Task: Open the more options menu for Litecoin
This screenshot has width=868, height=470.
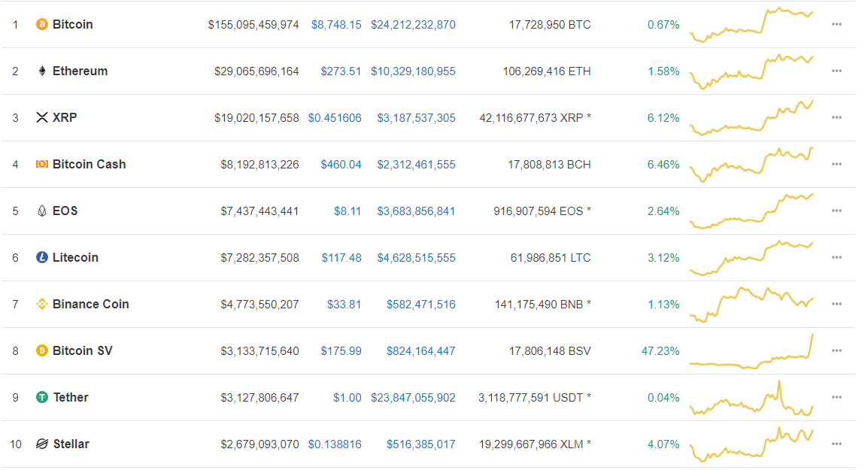Action: (x=836, y=257)
